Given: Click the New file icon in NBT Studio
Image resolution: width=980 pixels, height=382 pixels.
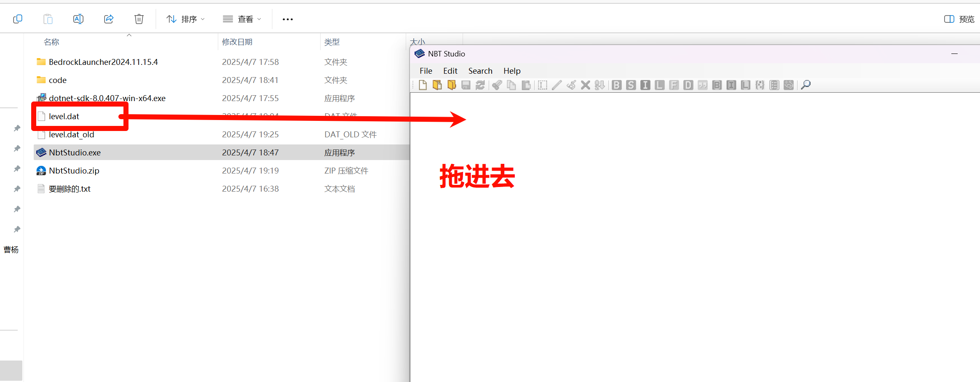Looking at the screenshot, I should [423, 85].
